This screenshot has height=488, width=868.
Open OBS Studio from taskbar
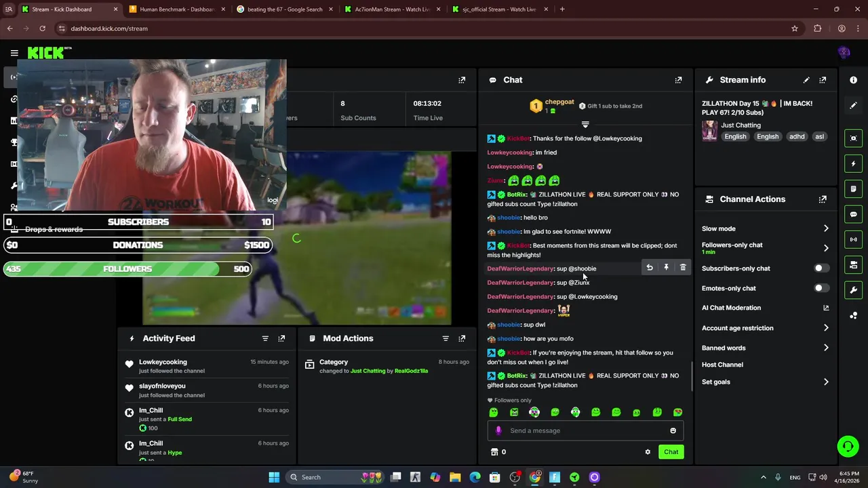(515, 477)
